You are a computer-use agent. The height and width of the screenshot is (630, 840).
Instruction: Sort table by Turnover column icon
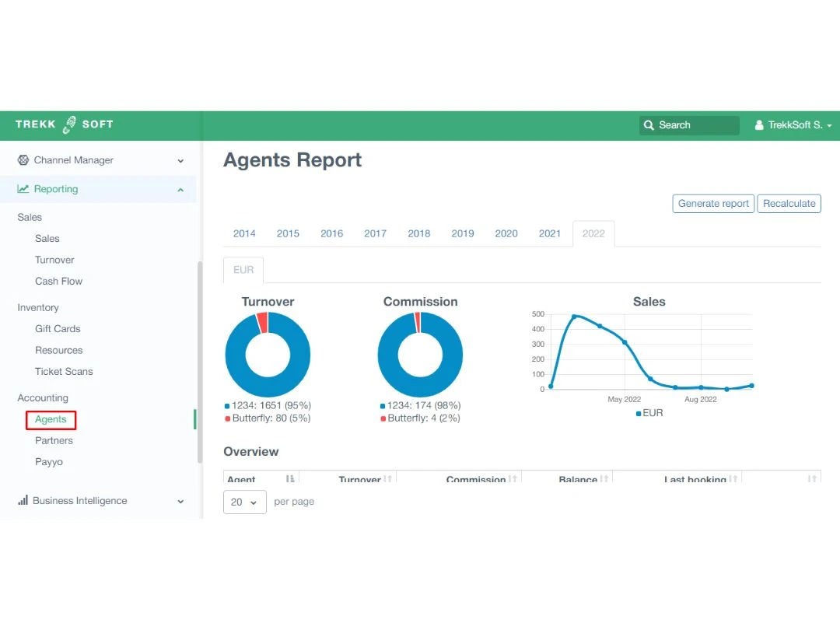click(388, 479)
